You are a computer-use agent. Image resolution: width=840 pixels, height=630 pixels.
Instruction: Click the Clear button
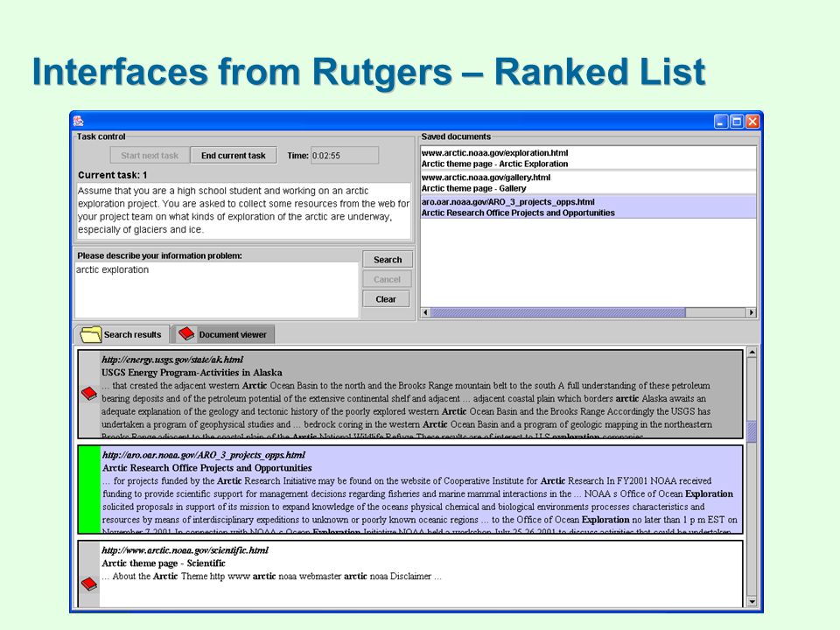tap(386, 299)
